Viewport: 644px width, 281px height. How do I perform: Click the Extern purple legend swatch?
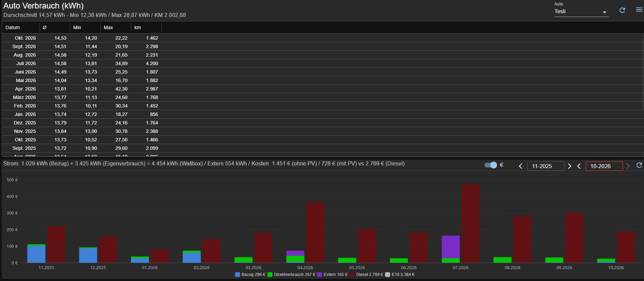pyautogui.click(x=320, y=275)
